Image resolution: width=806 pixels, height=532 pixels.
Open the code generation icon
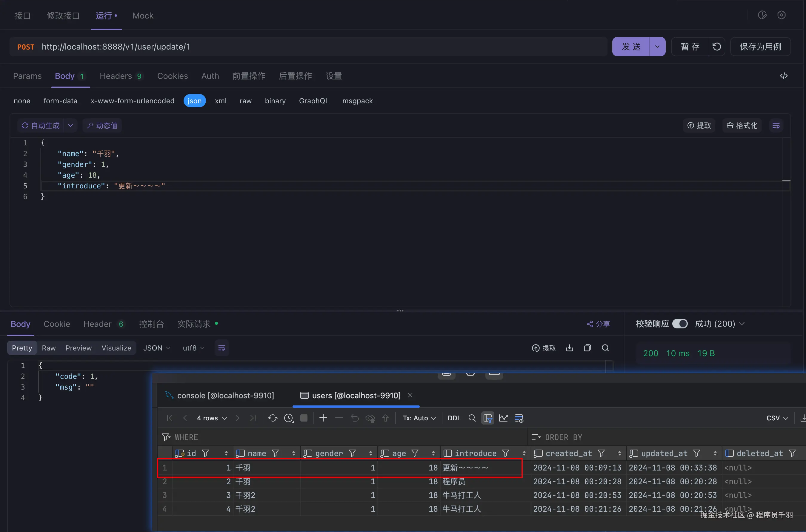coord(784,76)
